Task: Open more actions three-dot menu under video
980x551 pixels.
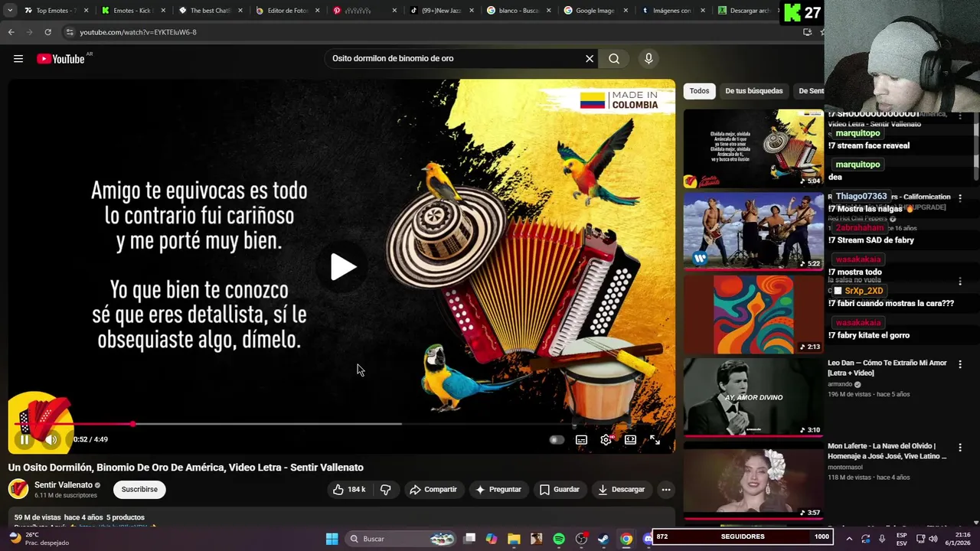Action: [666, 489]
